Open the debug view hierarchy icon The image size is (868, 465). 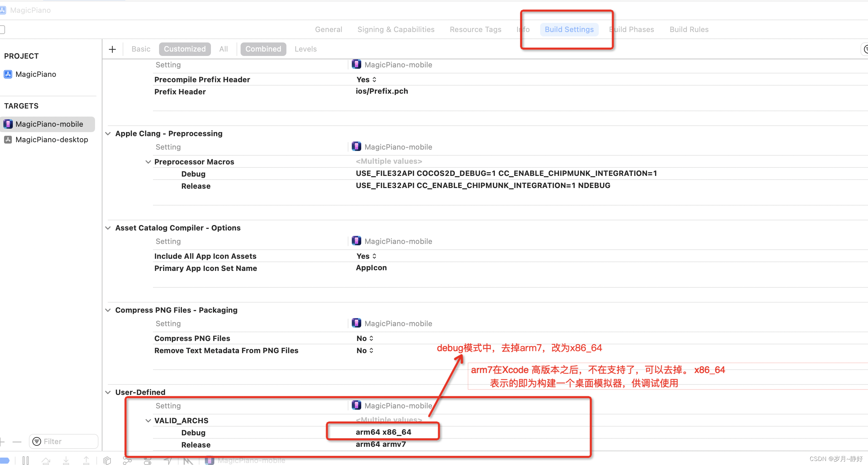click(107, 460)
